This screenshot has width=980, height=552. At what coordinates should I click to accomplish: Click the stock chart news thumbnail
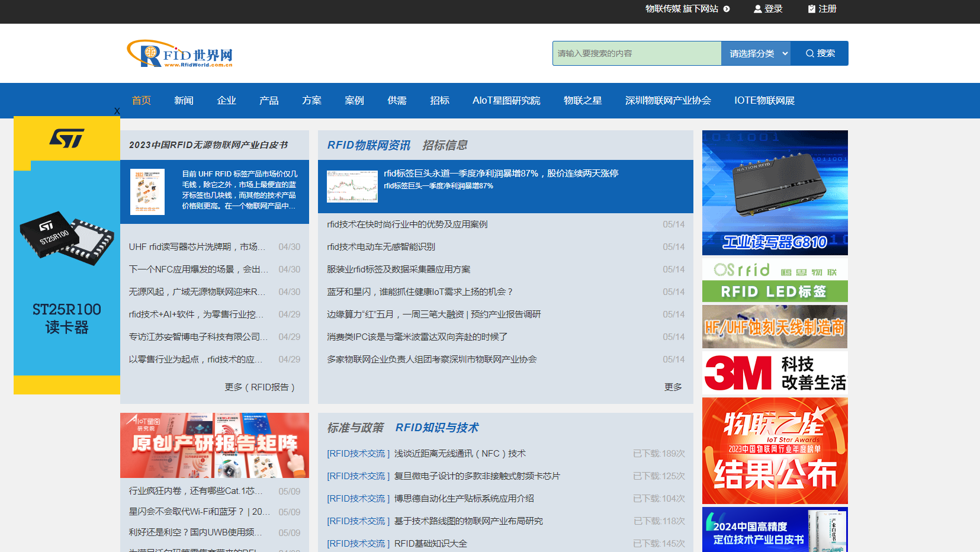click(x=352, y=187)
